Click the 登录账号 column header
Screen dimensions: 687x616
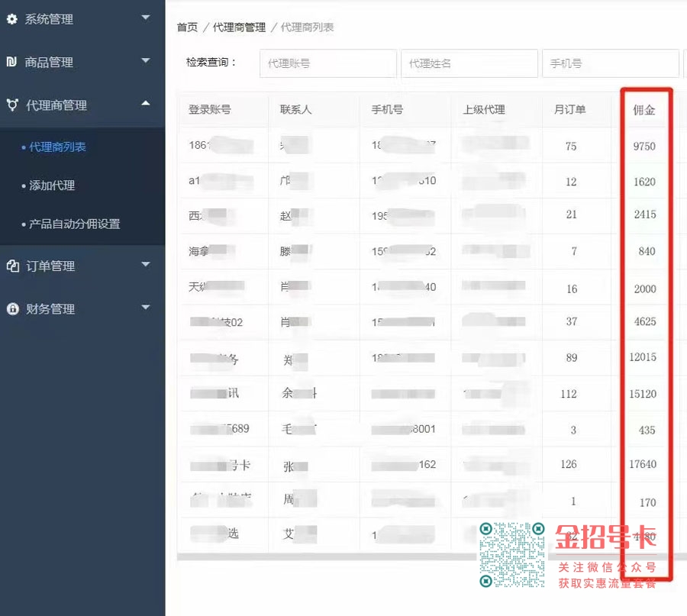click(x=209, y=109)
